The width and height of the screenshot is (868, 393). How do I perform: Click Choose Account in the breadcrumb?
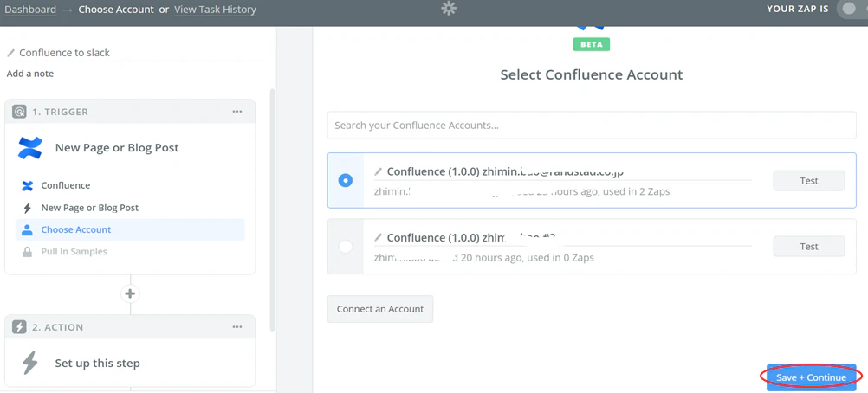[x=116, y=10]
